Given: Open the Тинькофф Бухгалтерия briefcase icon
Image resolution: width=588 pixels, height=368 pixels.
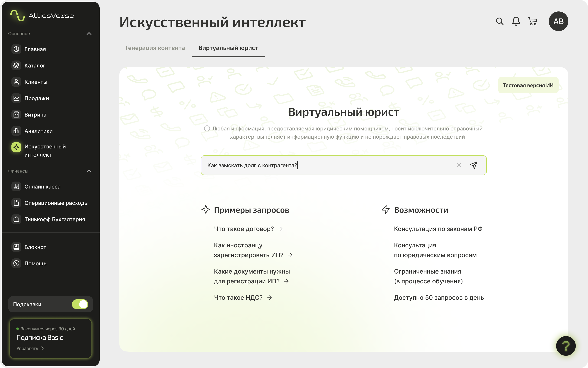Looking at the screenshot, I should (16, 219).
